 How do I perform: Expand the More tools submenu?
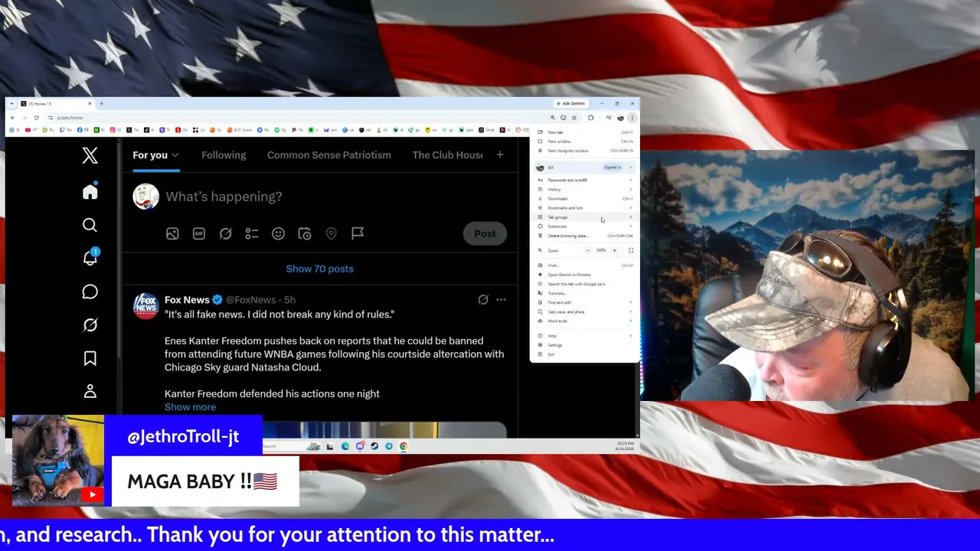tap(584, 321)
